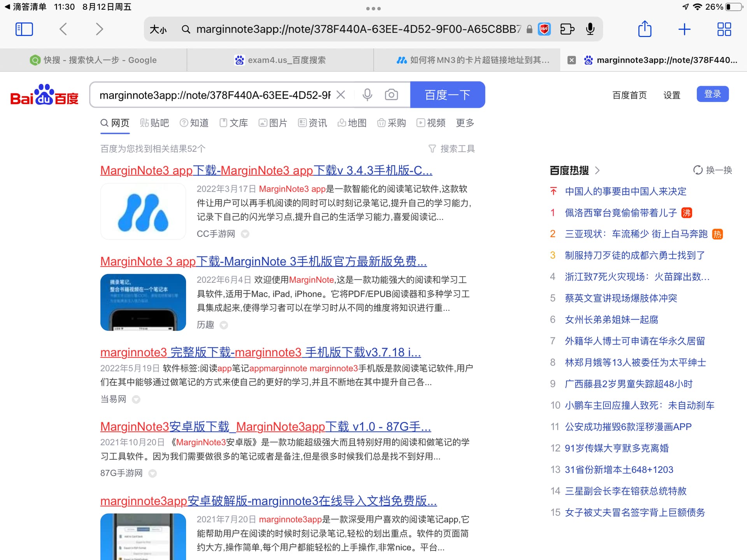Open Baidu camera image search
747x560 pixels.
pyautogui.click(x=391, y=95)
